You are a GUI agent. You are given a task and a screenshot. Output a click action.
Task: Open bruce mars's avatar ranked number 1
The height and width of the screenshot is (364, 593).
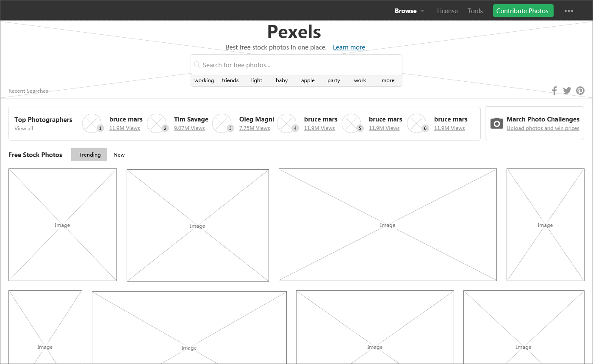pyautogui.click(x=92, y=123)
